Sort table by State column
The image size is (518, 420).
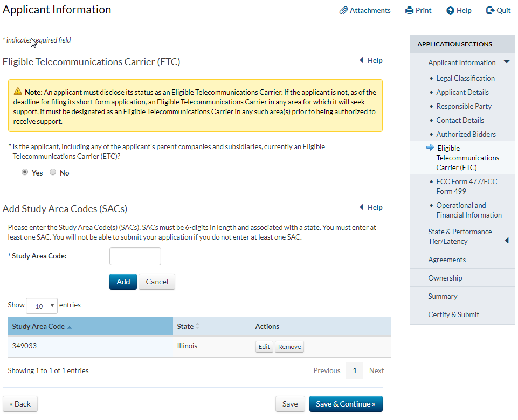197,327
